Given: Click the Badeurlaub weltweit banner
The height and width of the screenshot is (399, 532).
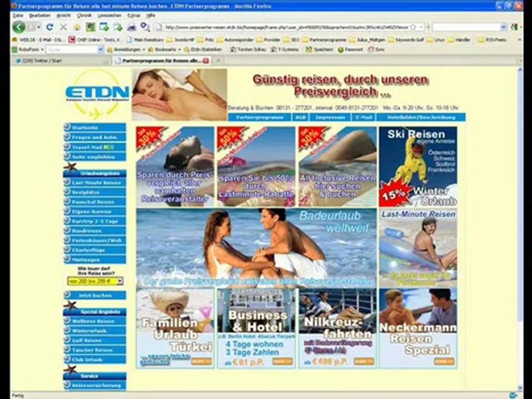Looking at the screenshot, I should [x=257, y=248].
